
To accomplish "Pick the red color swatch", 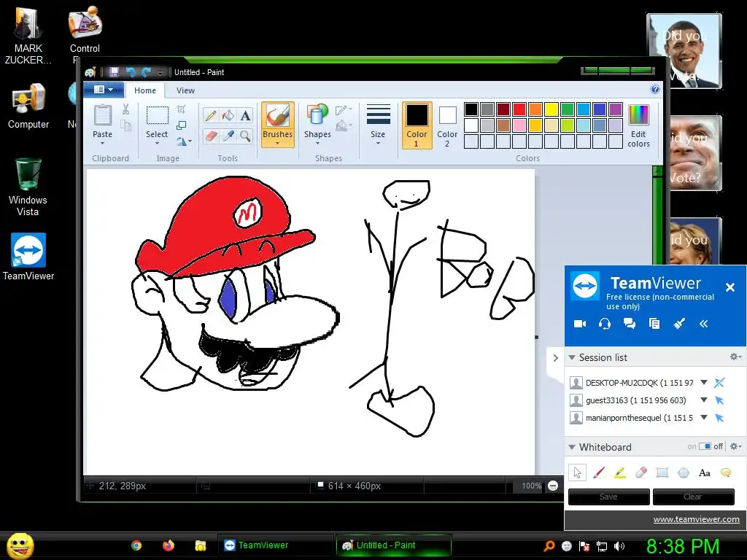I will (x=519, y=109).
